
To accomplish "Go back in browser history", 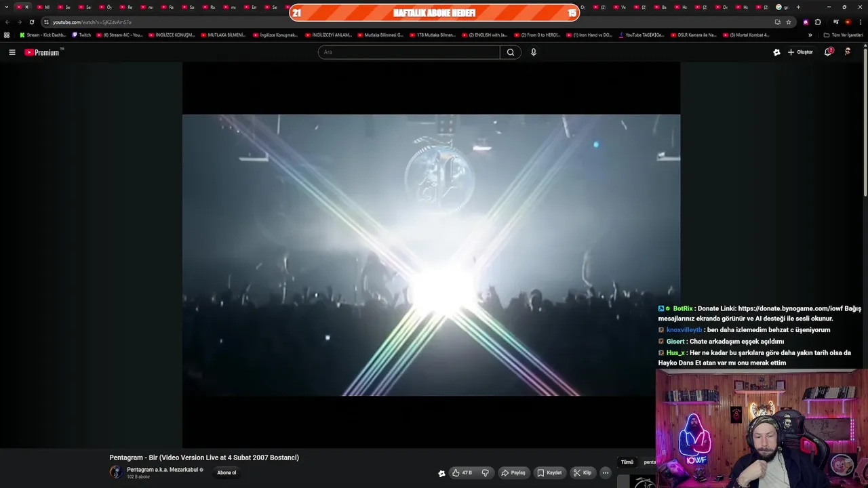I will (7, 22).
